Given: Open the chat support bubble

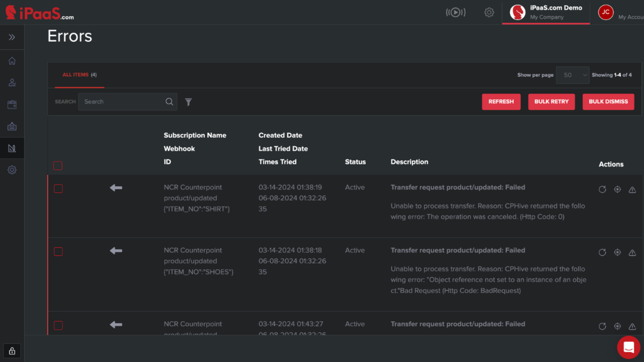Looking at the screenshot, I should 628,347.
